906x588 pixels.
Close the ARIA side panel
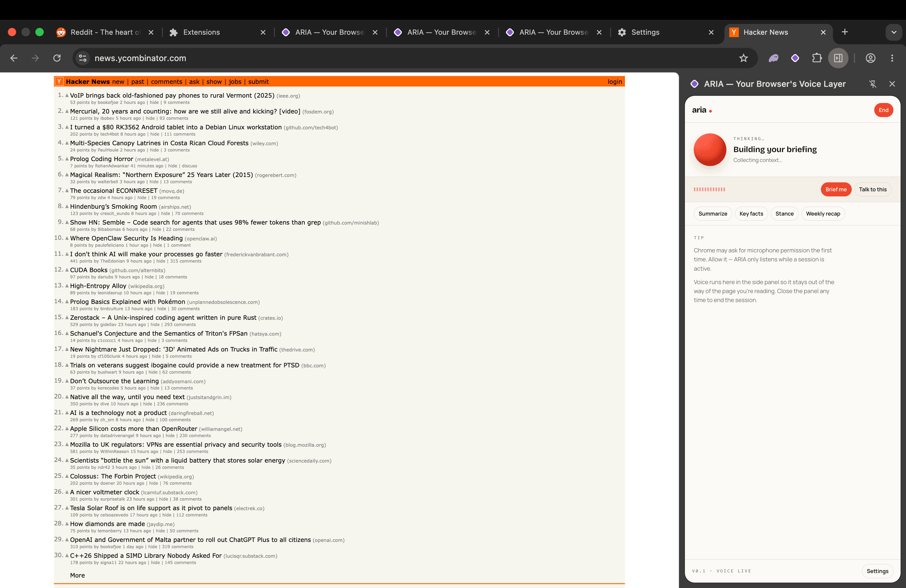coord(892,84)
